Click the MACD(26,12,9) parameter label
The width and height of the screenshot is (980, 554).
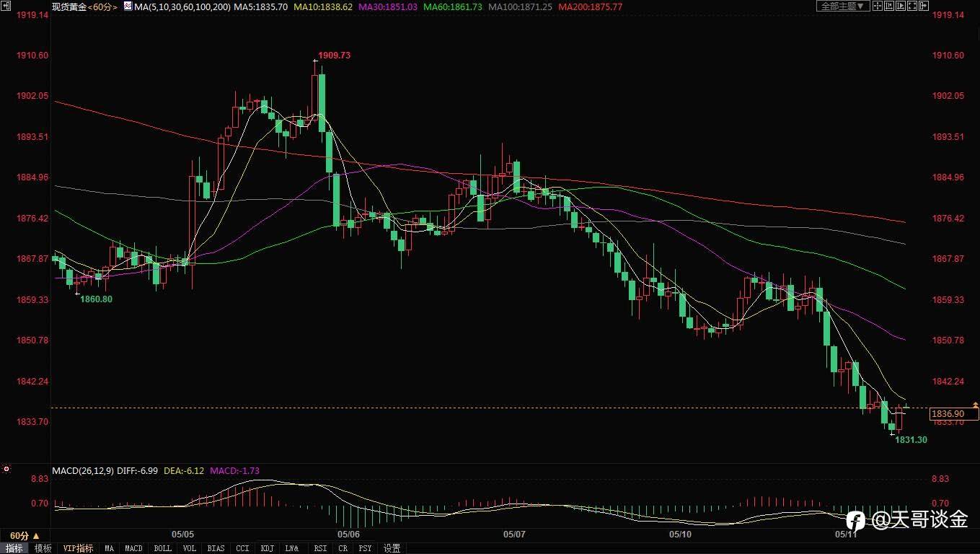click(x=84, y=470)
